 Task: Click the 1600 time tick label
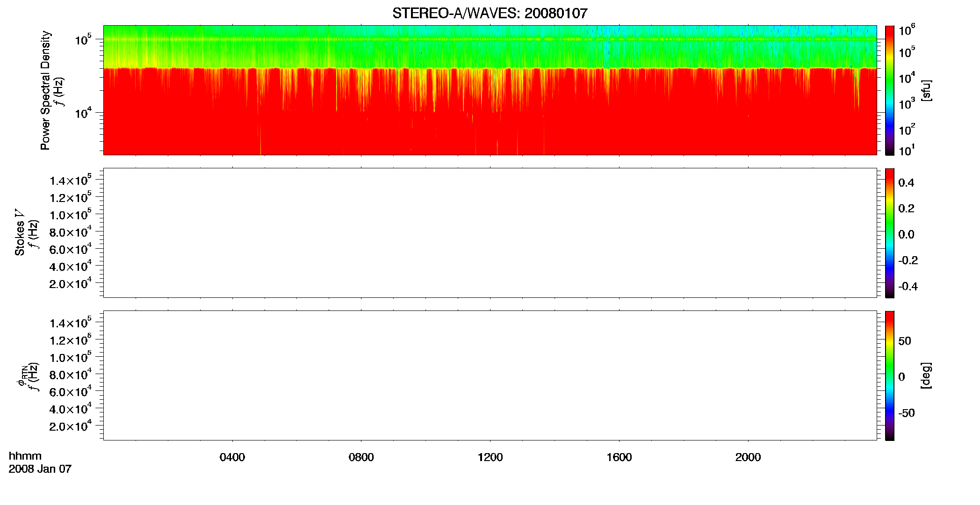(x=619, y=457)
